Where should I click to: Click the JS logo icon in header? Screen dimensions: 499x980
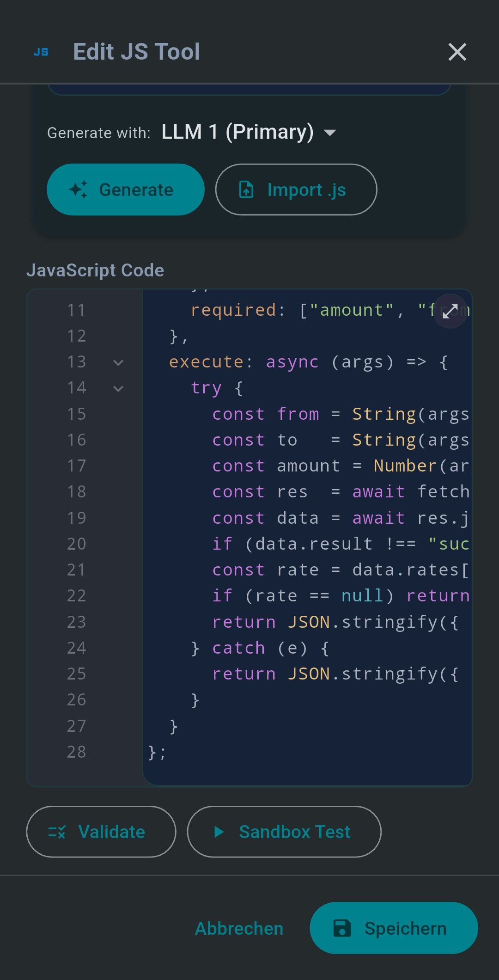point(41,52)
